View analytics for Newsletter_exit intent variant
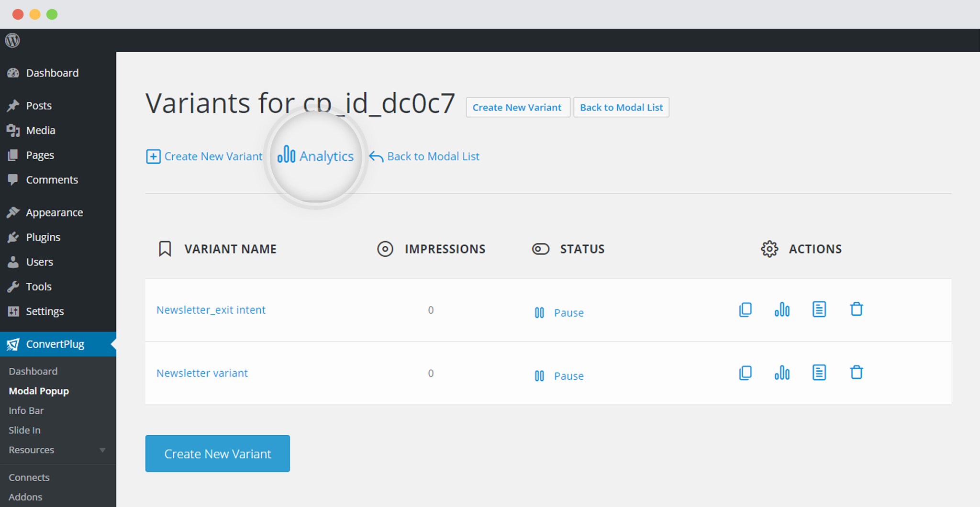980x507 pixels. (x=782, y=309)
